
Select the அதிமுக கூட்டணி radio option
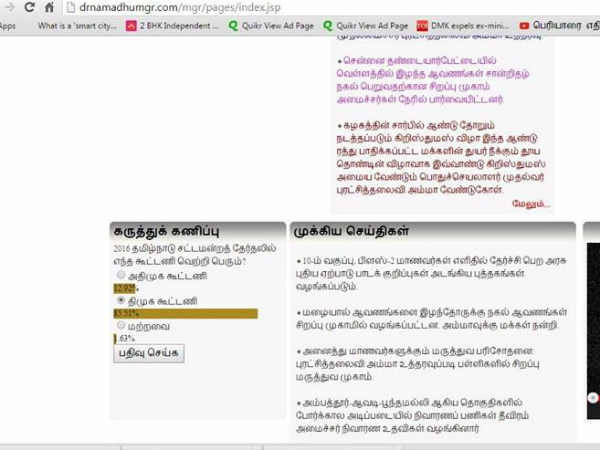[x=121, y=274]
